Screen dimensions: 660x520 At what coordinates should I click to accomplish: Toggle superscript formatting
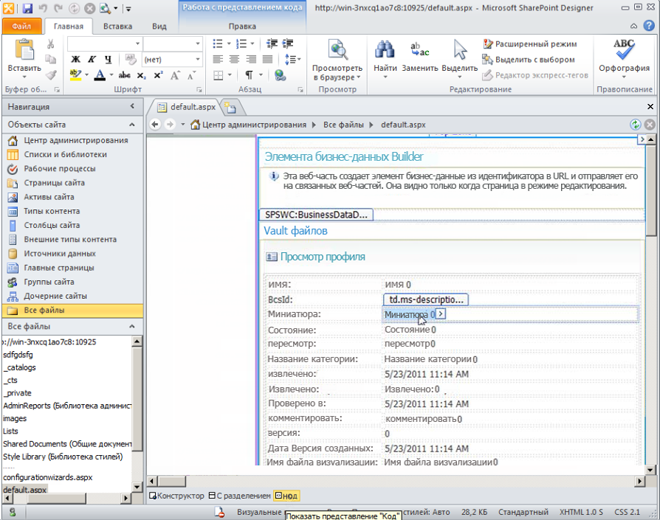click(158, 75)
